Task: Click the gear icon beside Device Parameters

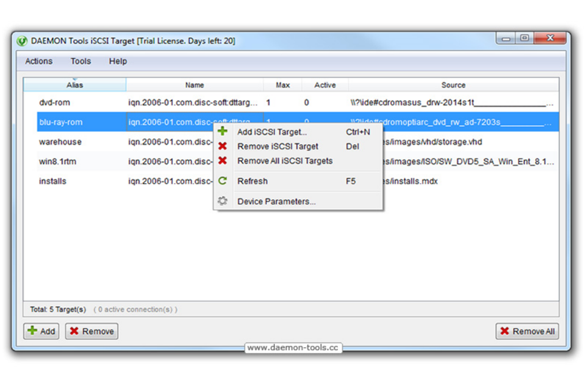Action: coord(223,201)
